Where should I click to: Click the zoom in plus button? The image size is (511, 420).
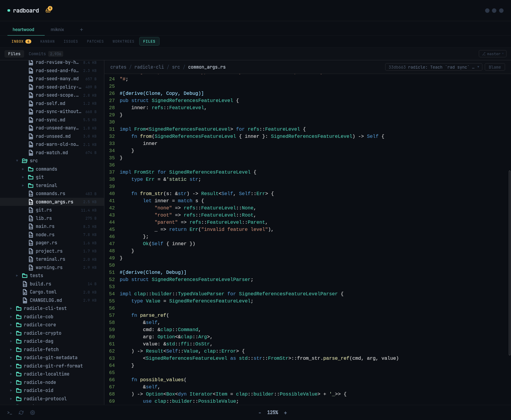pyautogui.click(x=285, y=413)
